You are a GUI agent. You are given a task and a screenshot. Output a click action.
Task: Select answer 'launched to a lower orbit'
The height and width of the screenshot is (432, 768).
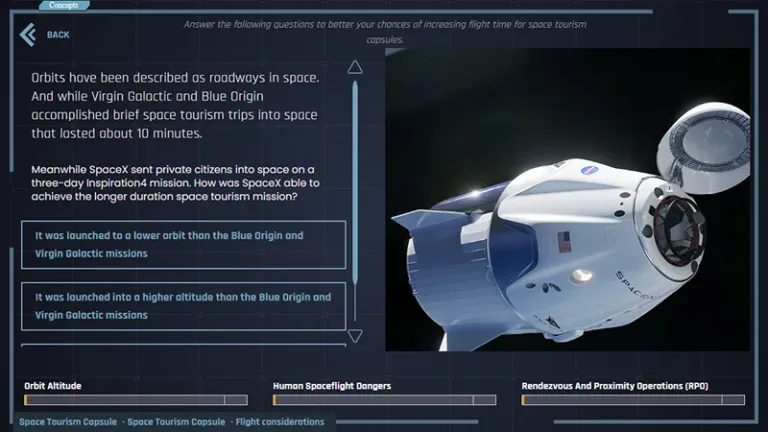pos(183,245)
